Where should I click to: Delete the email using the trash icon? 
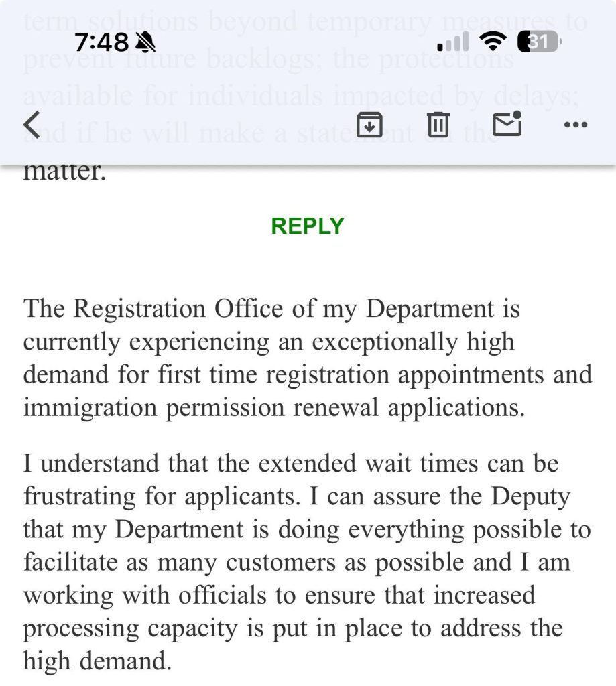coord(438,125)
